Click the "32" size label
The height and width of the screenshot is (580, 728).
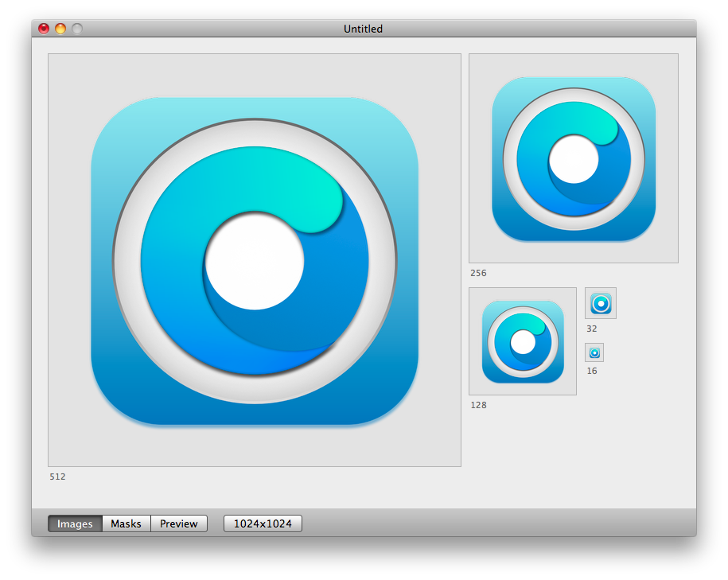tap(591, 329)
